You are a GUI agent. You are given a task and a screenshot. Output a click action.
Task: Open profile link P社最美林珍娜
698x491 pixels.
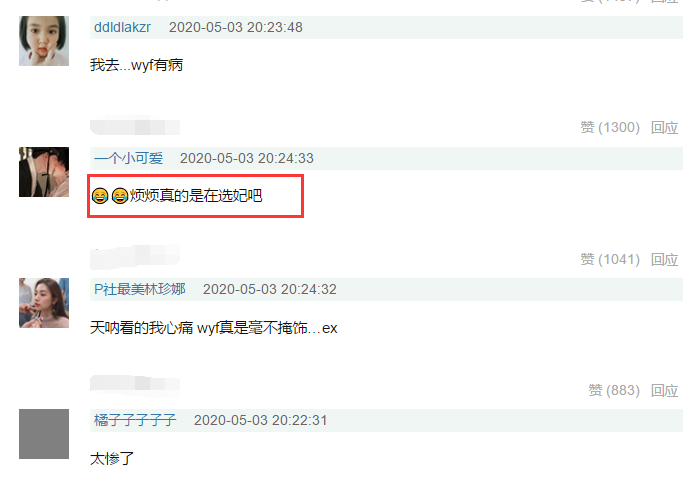click(139, 289)
